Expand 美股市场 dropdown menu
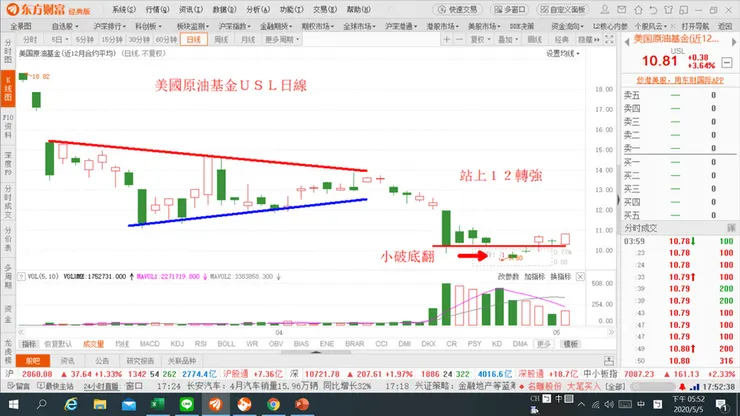Viewport: 740px width, 416px height. [x=484, y=26]
